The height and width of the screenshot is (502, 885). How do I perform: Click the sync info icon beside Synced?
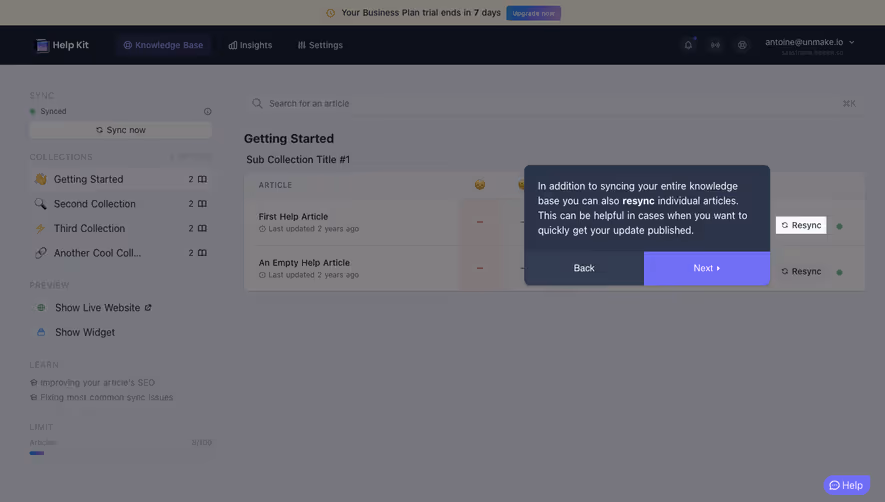point(208,112)
